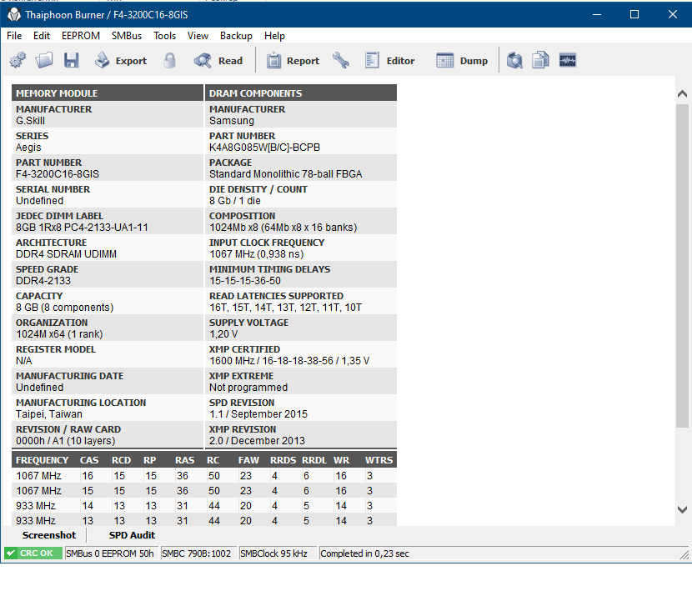Image resolution: width=692 pixels, height=616 pixels.
Task: Click the wrench tools icon
Action: point(341,61)
